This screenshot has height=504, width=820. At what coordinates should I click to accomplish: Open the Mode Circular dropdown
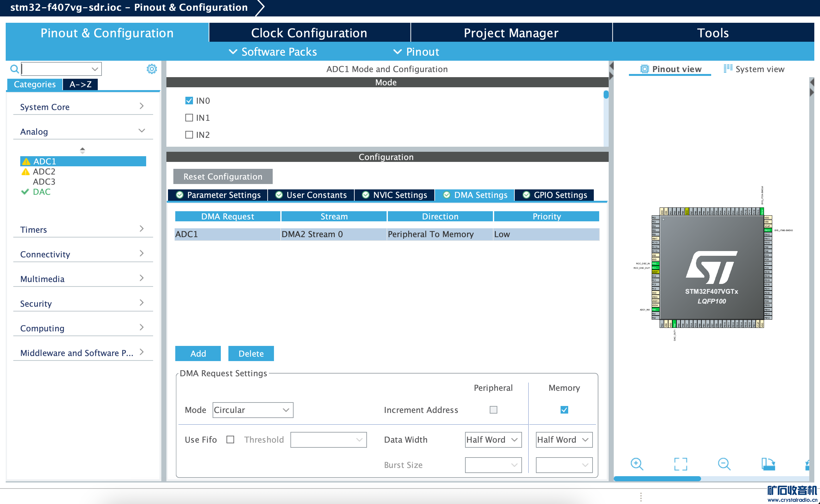click(253, 410)
